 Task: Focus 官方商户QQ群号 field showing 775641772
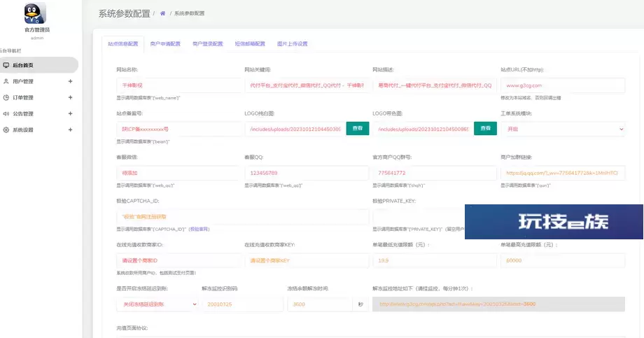tap(435, 173)
